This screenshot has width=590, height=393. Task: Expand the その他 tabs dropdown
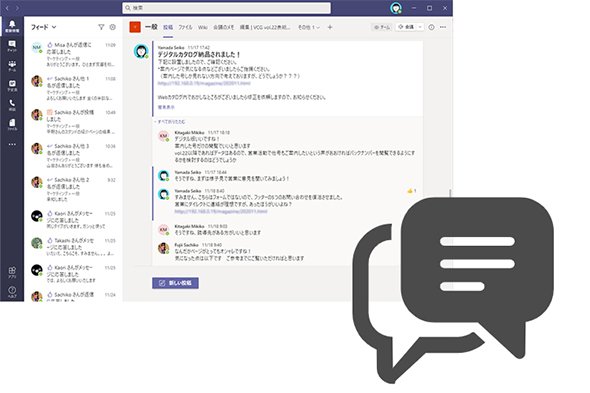309,27
